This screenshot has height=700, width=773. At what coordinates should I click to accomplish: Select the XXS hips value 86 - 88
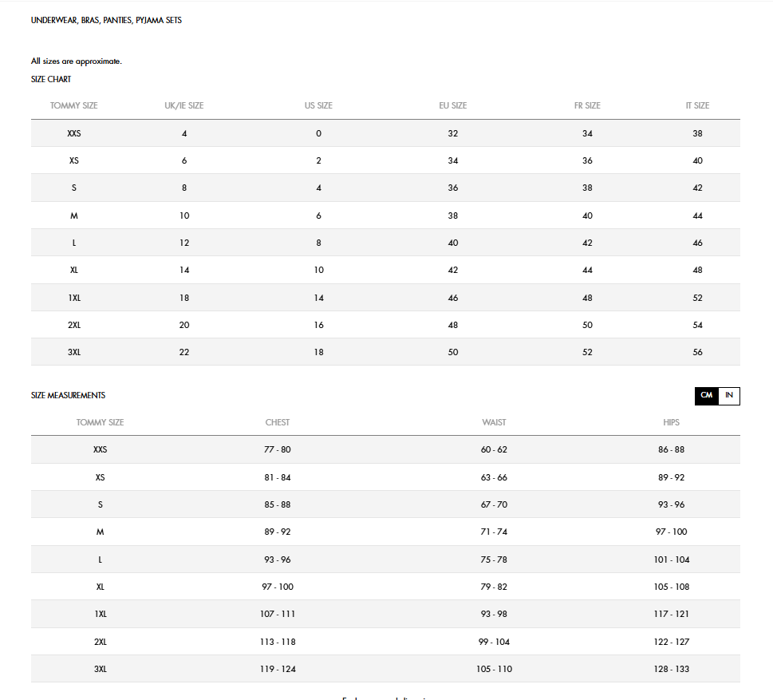pos(671,449)
